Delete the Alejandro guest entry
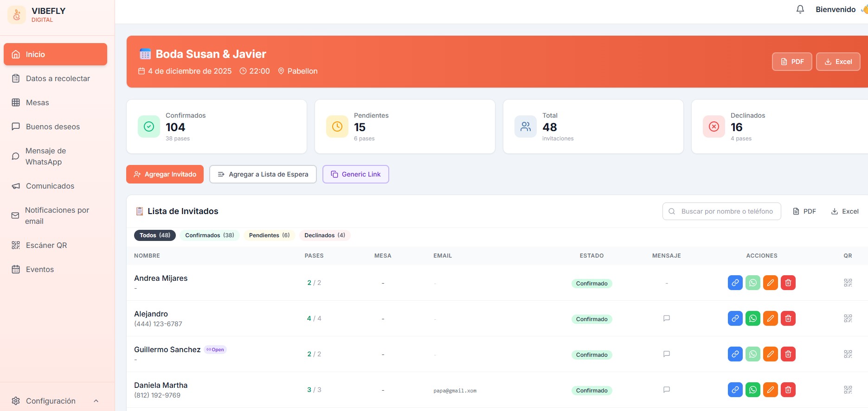The image size is (868, 411). [788, 318]
